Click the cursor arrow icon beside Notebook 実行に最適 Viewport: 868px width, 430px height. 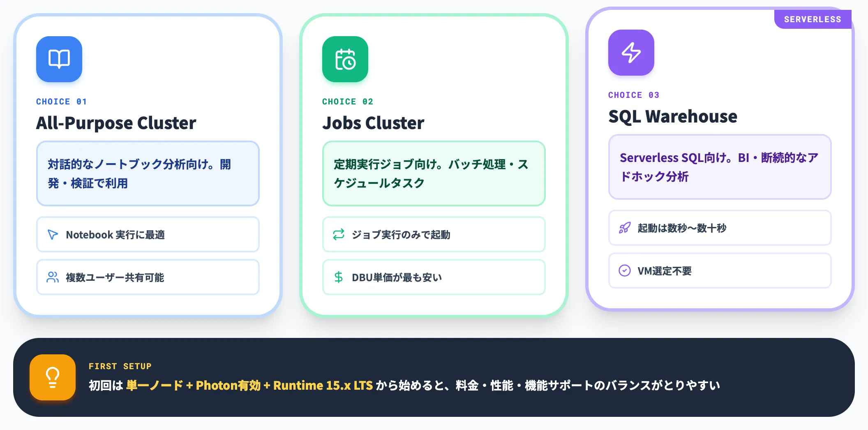(x=53, y=235)
